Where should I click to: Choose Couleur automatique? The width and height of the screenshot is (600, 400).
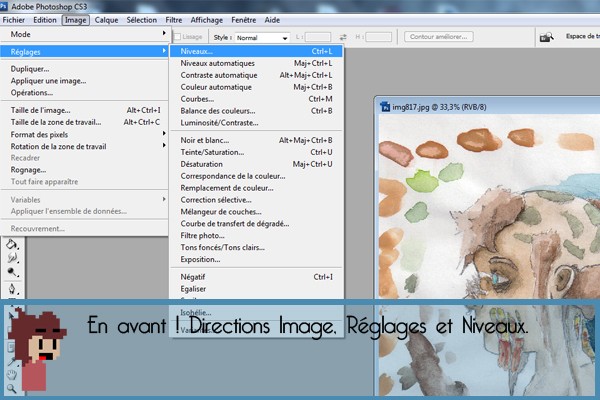[x=256, y=87]
